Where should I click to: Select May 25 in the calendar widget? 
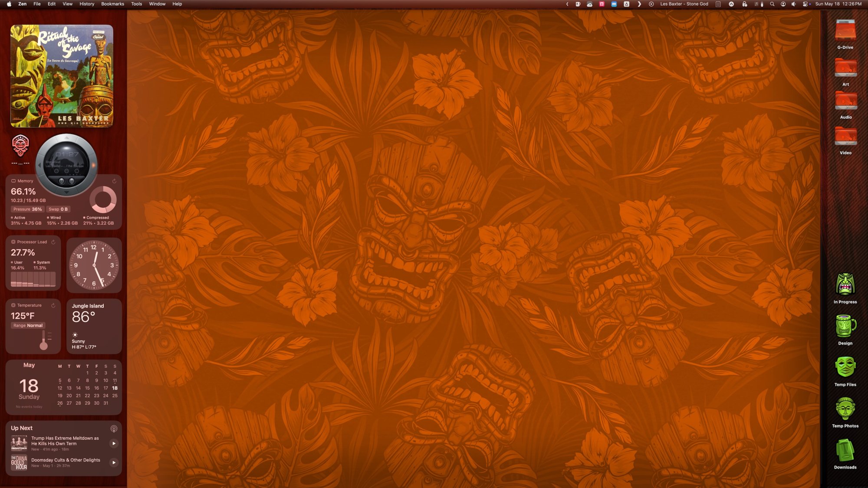point(115,396)
